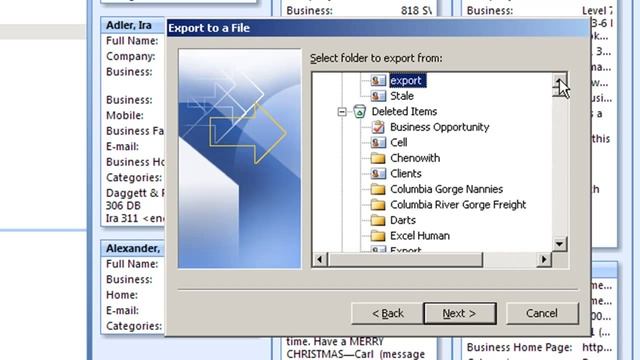
Task: Open the Adler, Ira contact card header
Action: click(133, 25)
